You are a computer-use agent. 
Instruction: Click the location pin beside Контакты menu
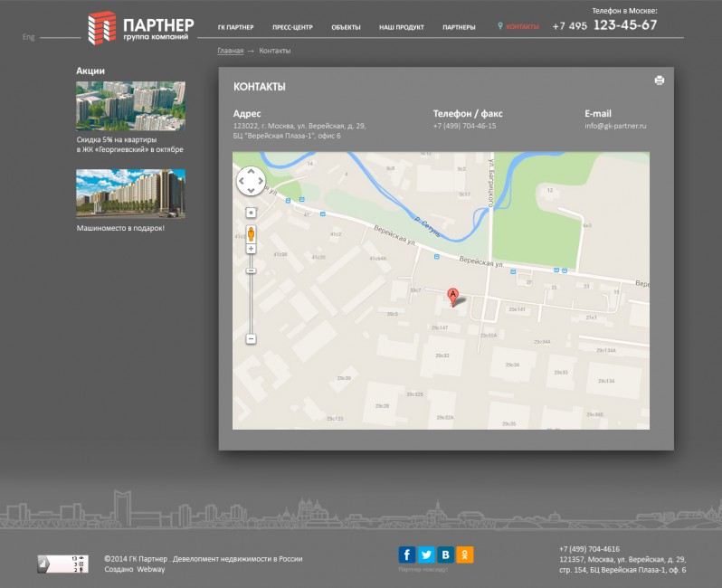coord(500,26)
